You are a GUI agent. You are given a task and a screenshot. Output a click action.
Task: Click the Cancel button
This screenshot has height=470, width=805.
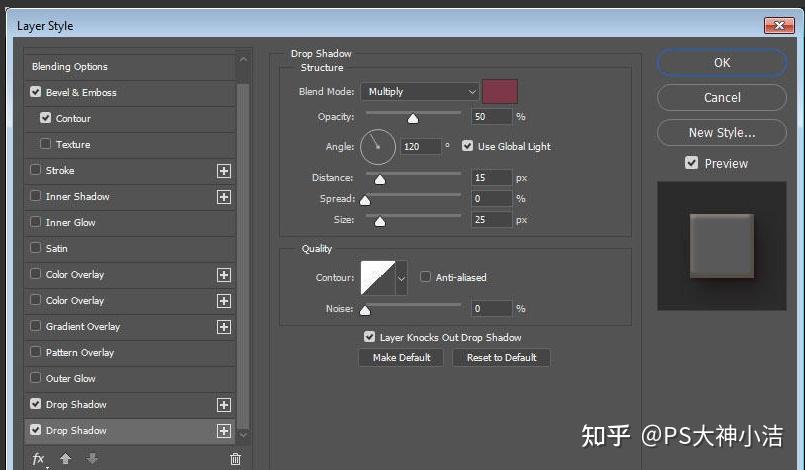722,98
